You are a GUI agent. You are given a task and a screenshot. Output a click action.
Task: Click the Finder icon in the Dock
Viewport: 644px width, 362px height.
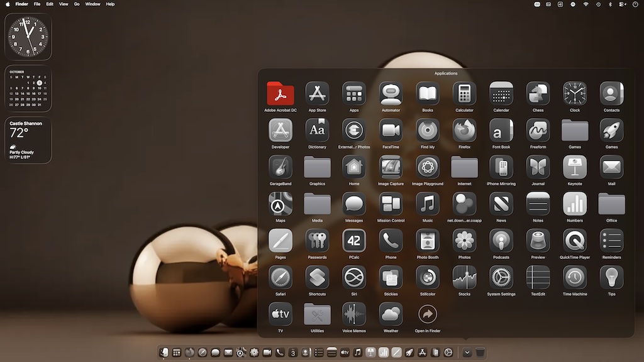[164, 352]
